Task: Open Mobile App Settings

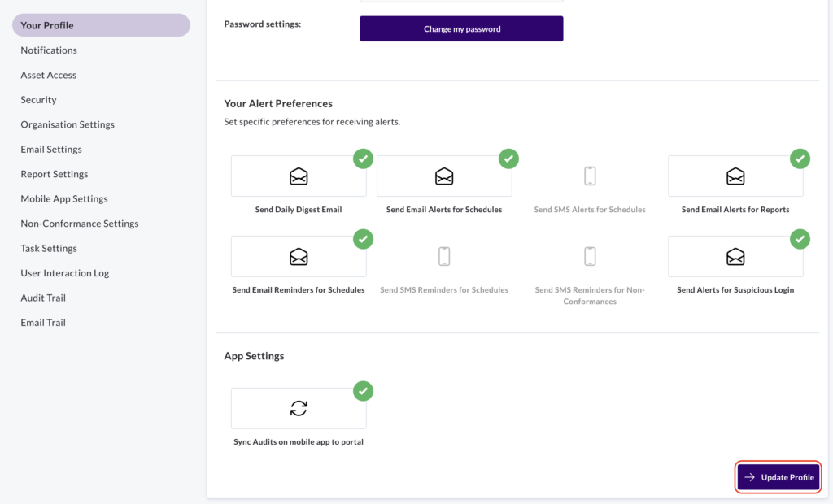Action: tap(64, 198)
